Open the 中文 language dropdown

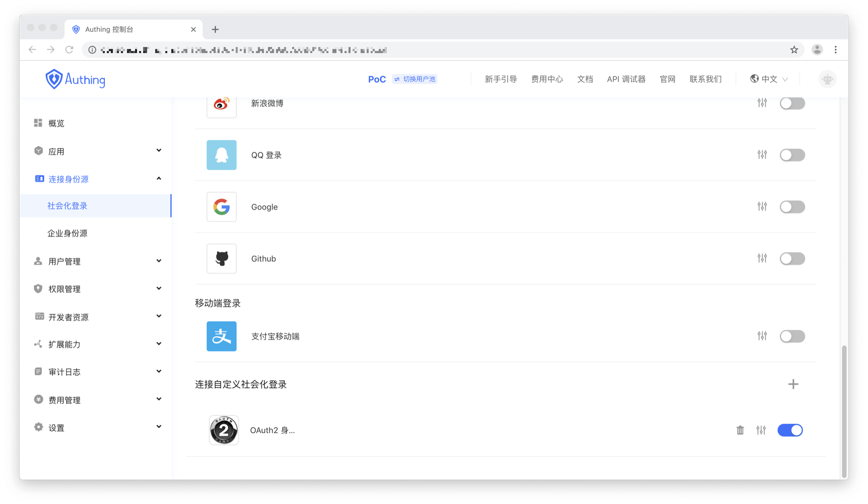click(769, 79)
